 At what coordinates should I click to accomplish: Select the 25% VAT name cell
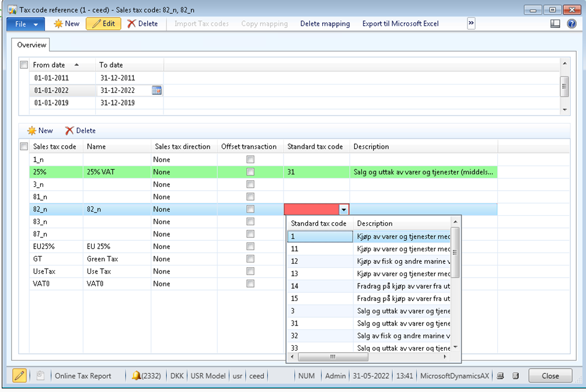pos(117,172)
